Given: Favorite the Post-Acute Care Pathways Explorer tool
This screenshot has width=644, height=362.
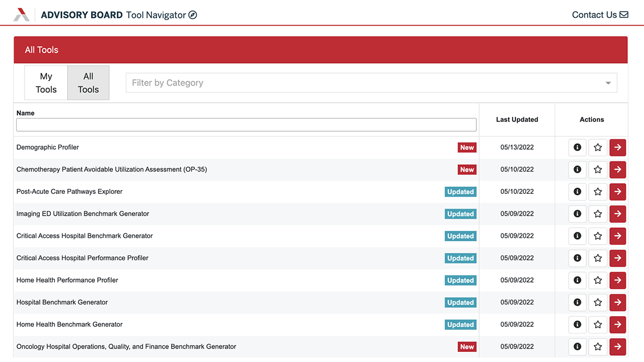Looking at the screenshot, I should click(x=598, y=192).
